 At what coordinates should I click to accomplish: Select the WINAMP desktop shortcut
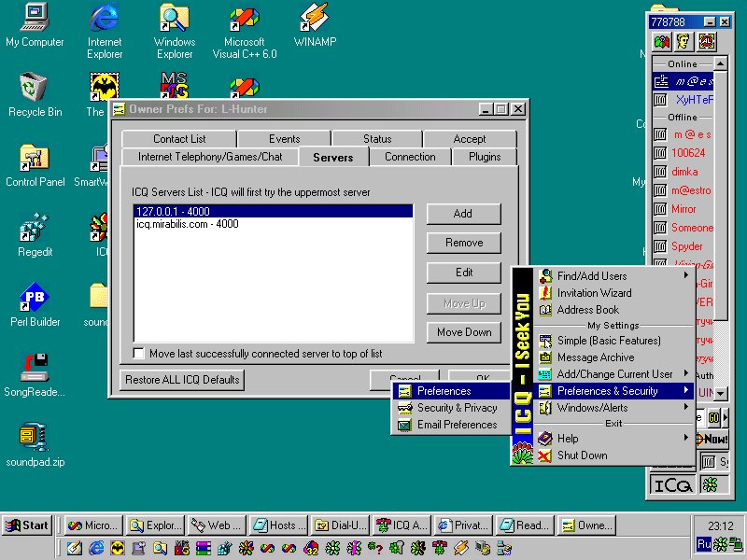click(315, 25)
